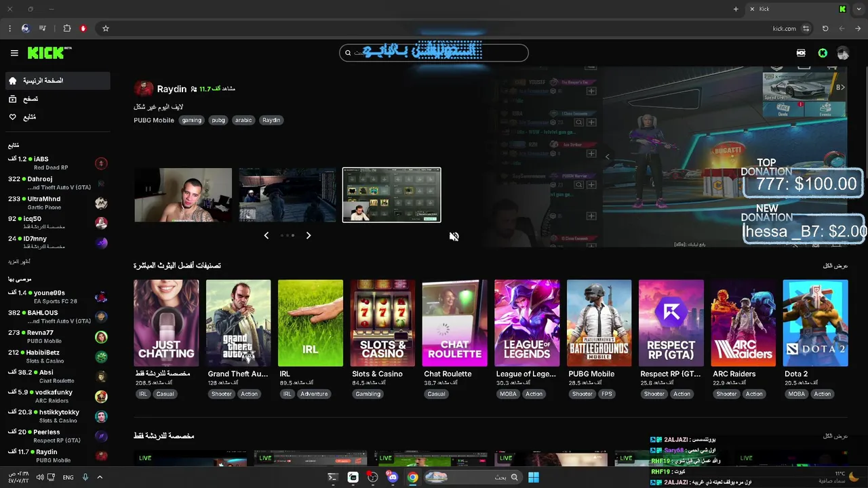Click the microphone icon in system tray
The height and width of the screenshot is (488, 868).
(x=85, y=477)
